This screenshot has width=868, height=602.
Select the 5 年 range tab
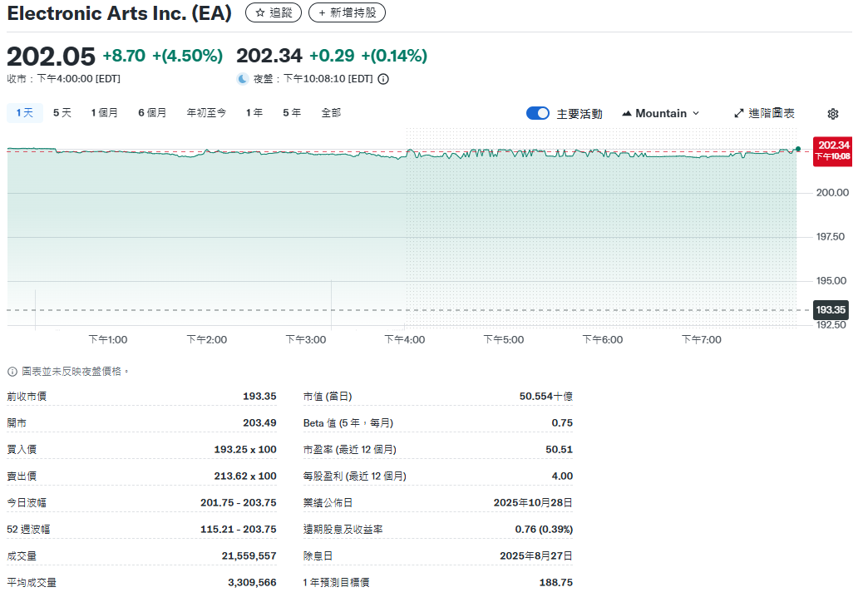click(292, 113)
